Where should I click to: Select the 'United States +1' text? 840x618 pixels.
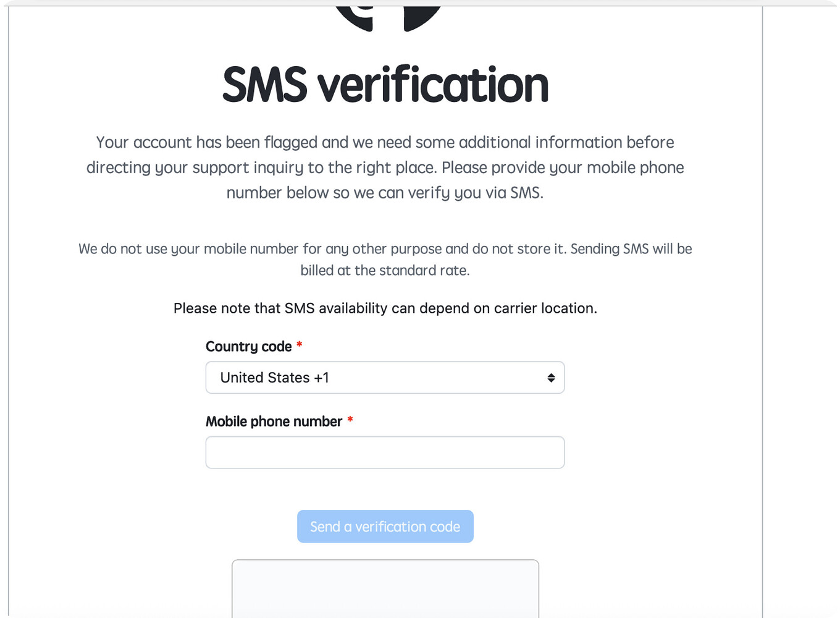[x=275, y=378]
